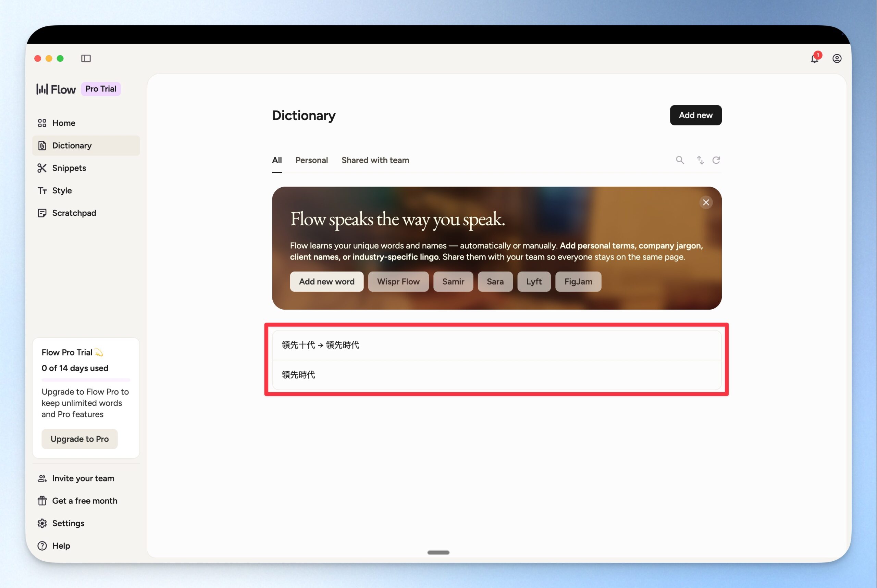Image resolution: width=877 pixels, height=588 pixels.
Task: Open the notifications bell
Action: coord(814,58)
